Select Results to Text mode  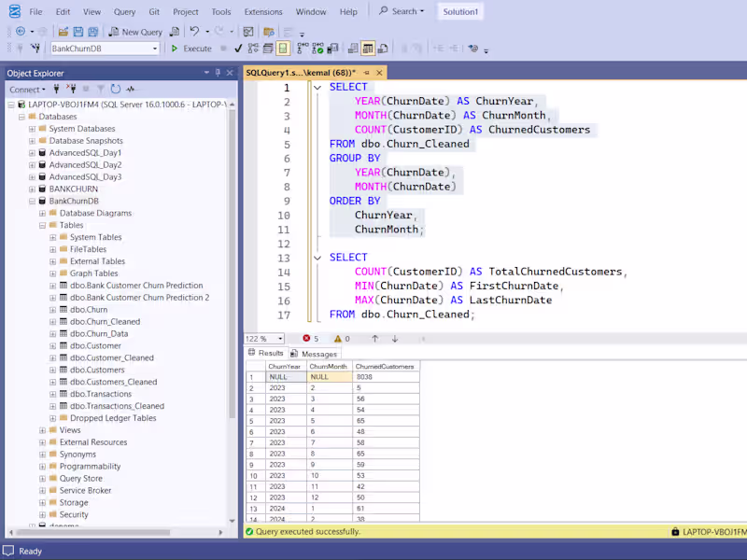coord(353,49)
